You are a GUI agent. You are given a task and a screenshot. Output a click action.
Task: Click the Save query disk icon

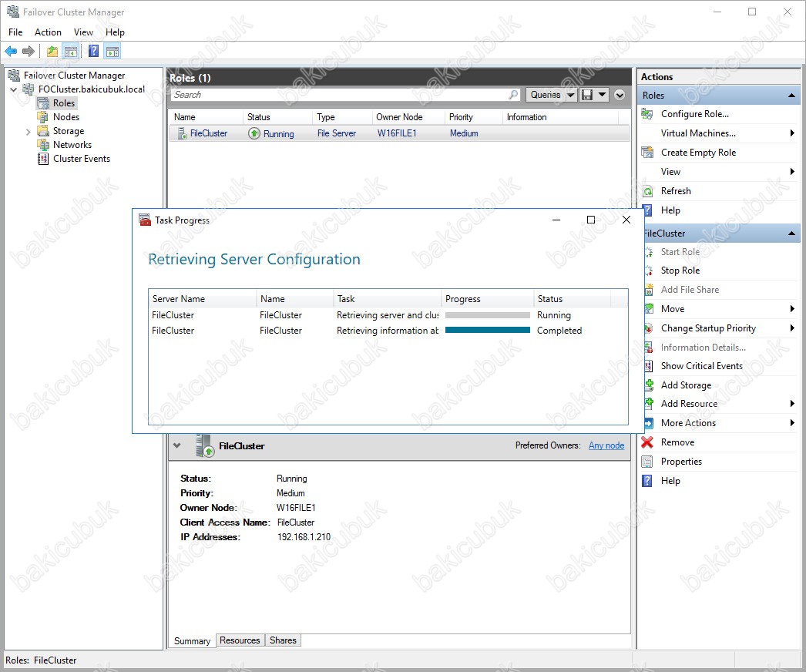tap(586, 95)
